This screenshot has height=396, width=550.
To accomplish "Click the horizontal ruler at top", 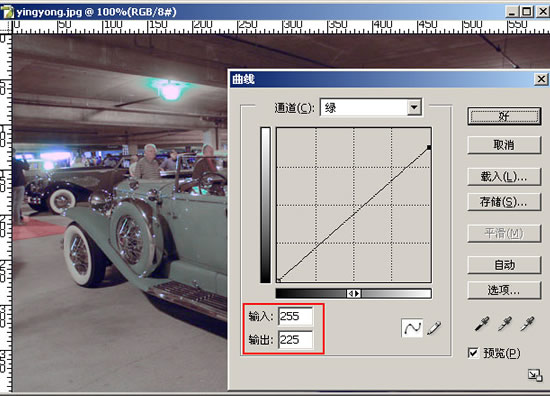I will [x=281, y=27].
